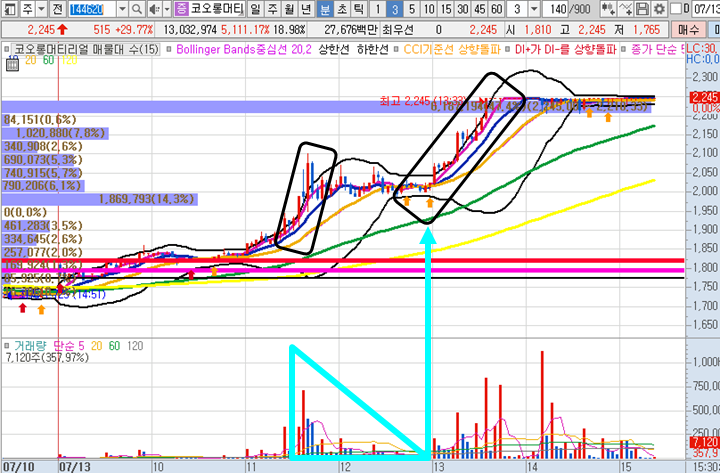The image size is (720, 473).
Task: Click the current price 2,245 in quote bar
Action: pos(41,30)
